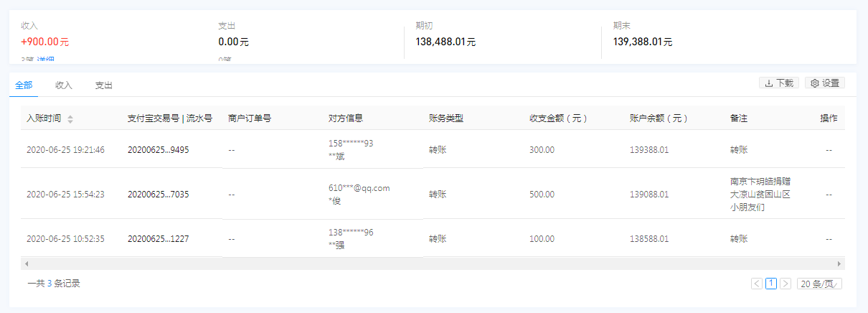This screenshot has width=868, height=313.
Task: Click the 入账时间 column header
Action: (44, 118)
